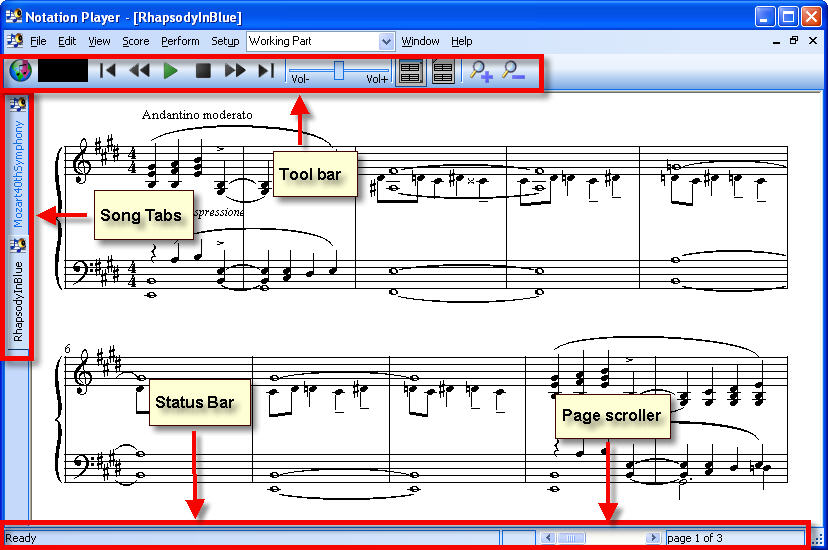Jump to the beginning of the song
This screenshot has width=828, height=550.
point(108,71)
